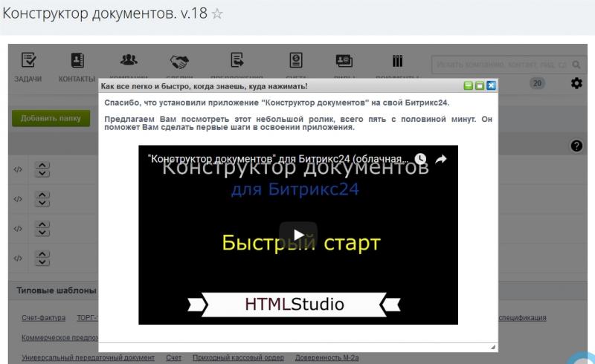Play the Быстрый старт video
The height and width of the screenshot is (364, 595).
pos(297,235)
